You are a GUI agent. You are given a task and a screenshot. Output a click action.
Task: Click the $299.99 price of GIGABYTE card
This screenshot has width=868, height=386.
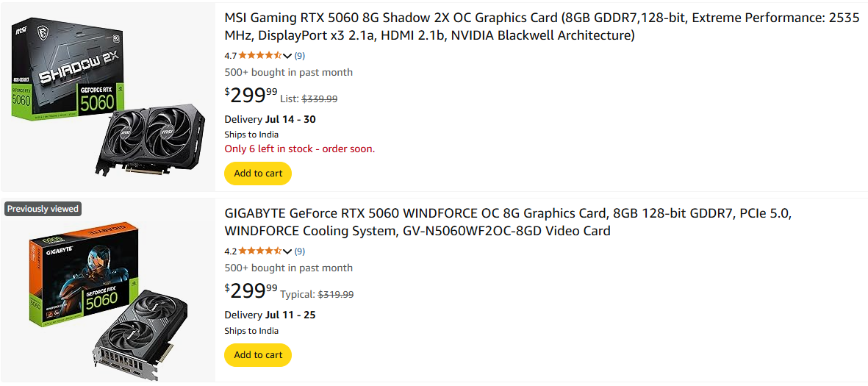click(251, 291)
